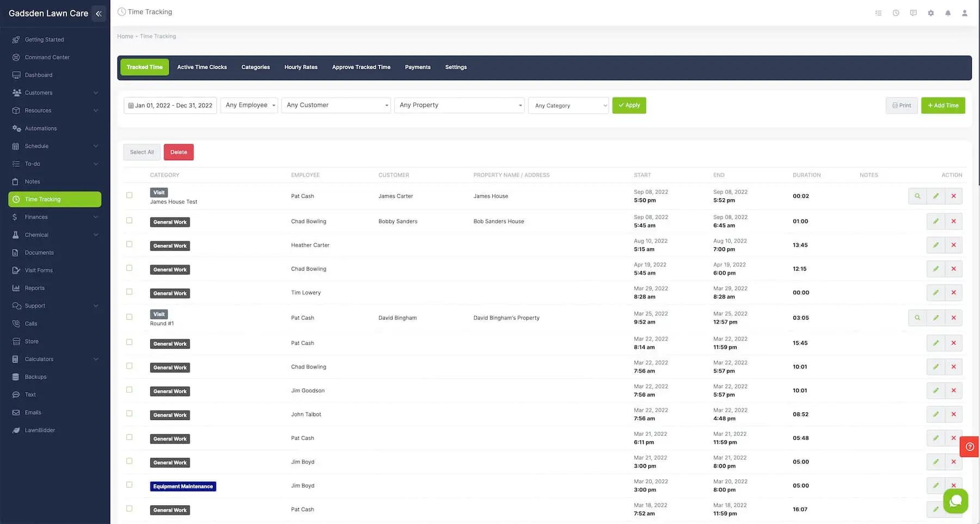Image resolution: width=980 pixels, height=524 pixels.
Task: Check the box for James House Test row
Action: [x=130, y=195]
